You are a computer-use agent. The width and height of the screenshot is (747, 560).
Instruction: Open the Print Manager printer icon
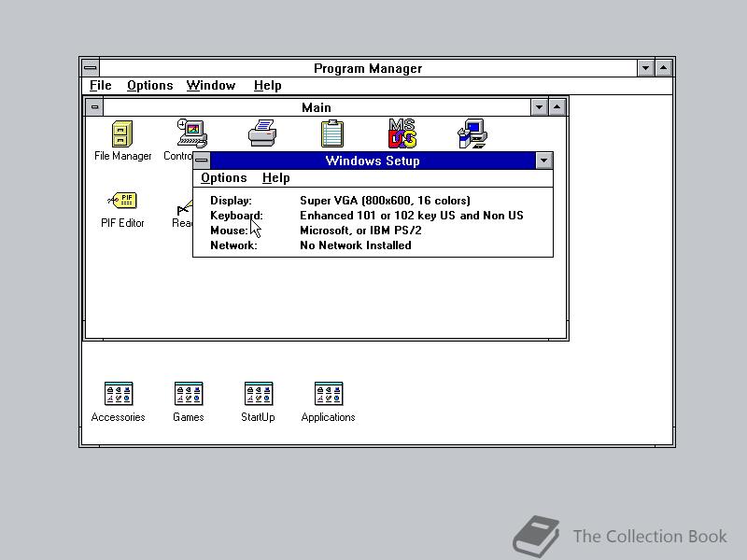pos(262,133)
